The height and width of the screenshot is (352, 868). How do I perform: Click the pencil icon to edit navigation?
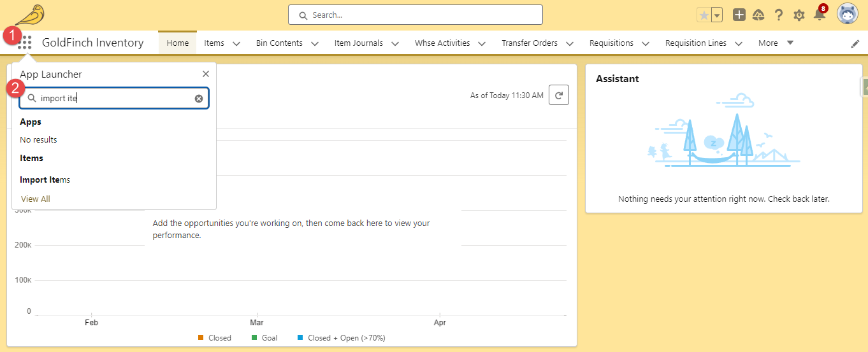(855, 43)
